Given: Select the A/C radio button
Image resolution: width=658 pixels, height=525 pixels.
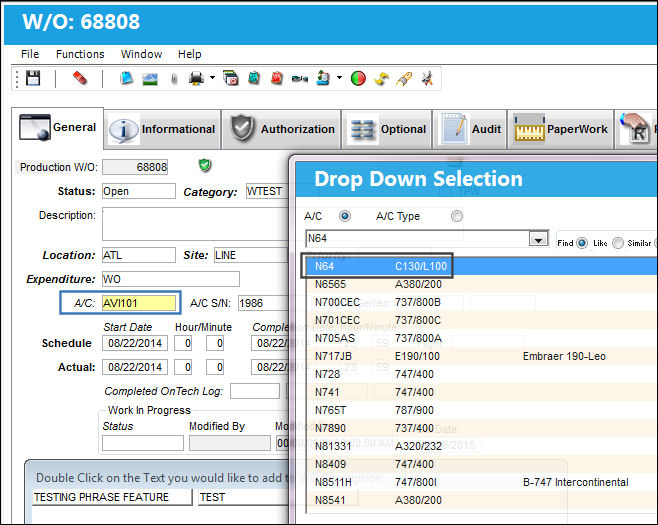Looking at the screenshot, I should [345, 216].
